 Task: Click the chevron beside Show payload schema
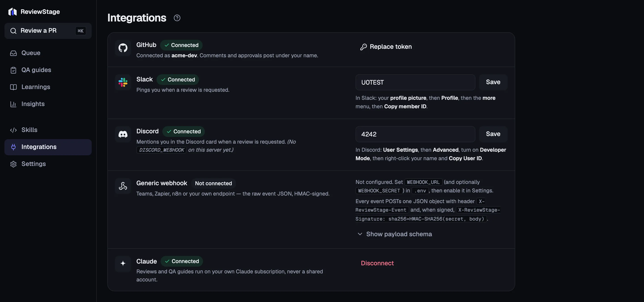(x=360, y=234)
